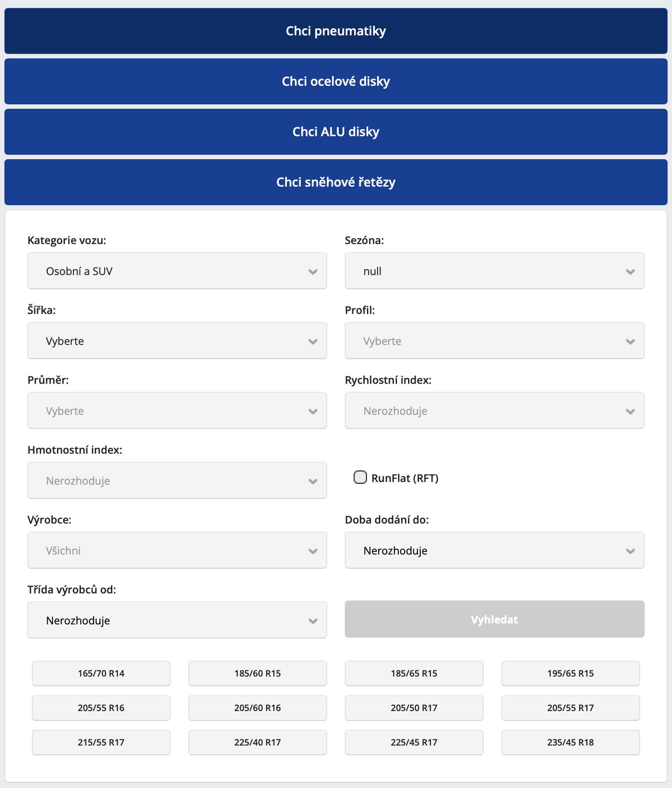Click the Vyhledat search button
The height and width of the screenshot is (788, 672).
[x=494, y=620]
